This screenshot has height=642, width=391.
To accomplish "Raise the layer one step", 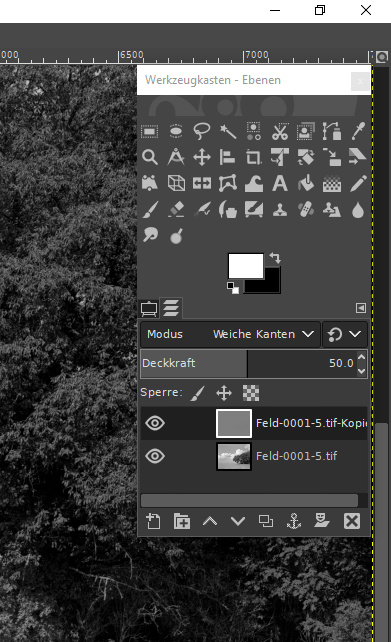I will click(210, 521).
